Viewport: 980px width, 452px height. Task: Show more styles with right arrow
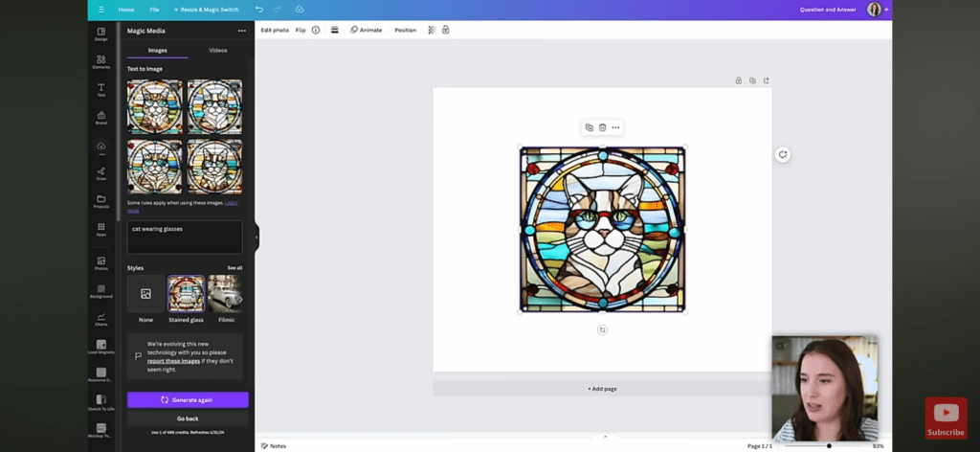(239, 299)
